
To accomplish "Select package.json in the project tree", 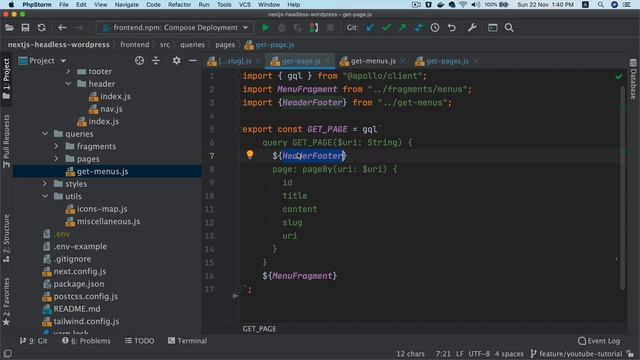I will (x=79, y=284).
